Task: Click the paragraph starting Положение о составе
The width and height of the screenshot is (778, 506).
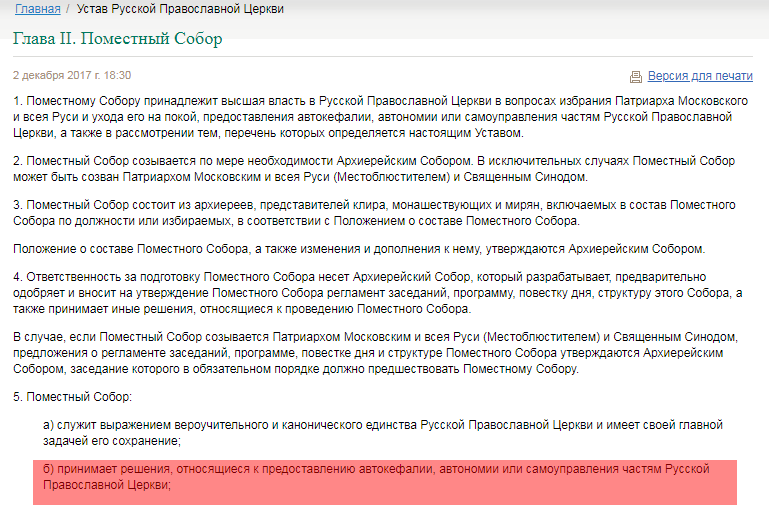Action: click(x=360, y=248)
